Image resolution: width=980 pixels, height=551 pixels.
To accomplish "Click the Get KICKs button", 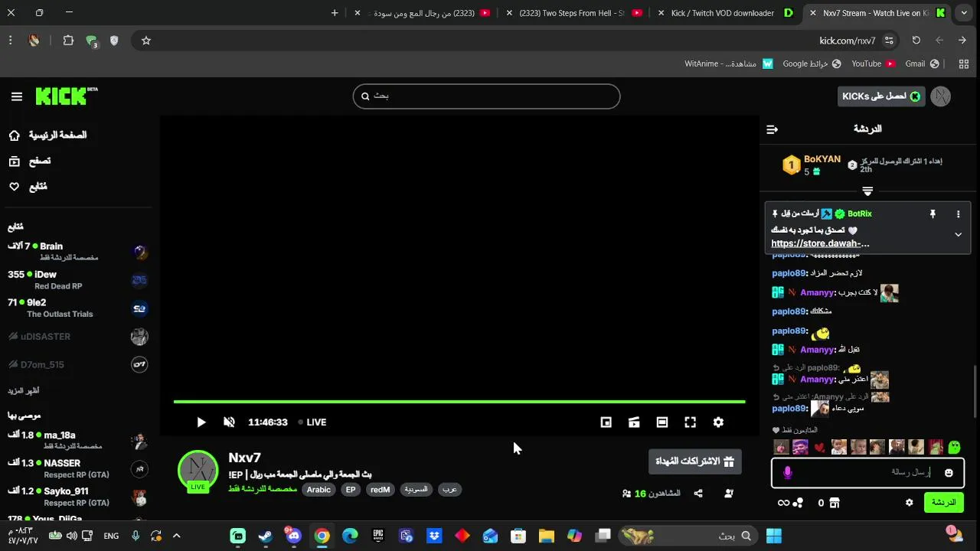I will 881,96.
